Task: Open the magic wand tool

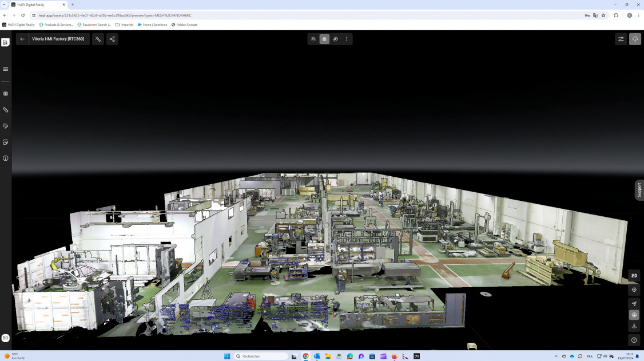Action: point(98,39)
